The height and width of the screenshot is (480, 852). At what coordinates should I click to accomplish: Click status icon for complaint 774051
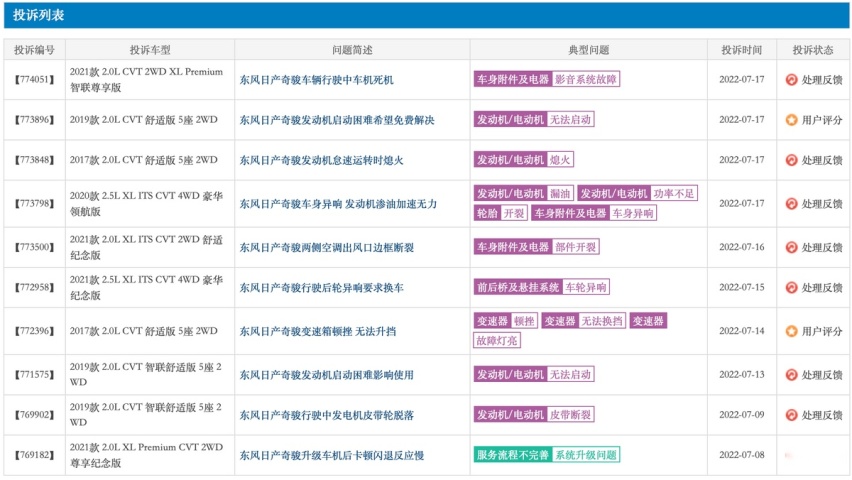point(791,80)
